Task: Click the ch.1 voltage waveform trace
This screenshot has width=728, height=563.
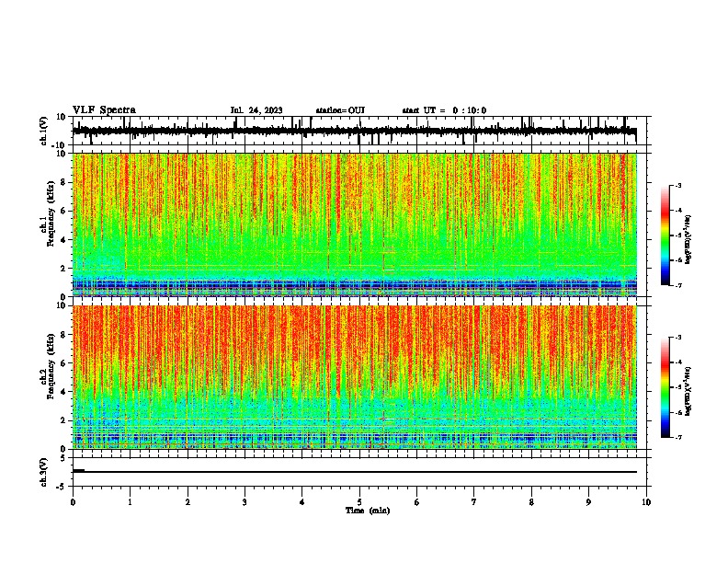Action: point(355,131)
